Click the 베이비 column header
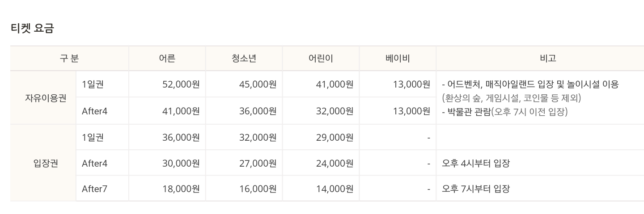This screenshot has width=644, height=214. (x=398, y=58)
